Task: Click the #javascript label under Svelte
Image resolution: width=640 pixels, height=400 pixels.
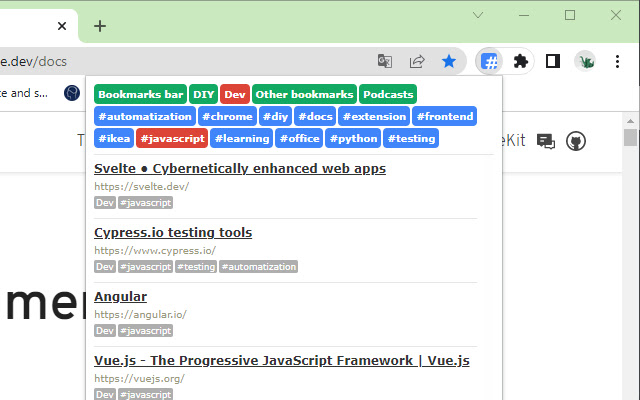Action: (146, 203)
